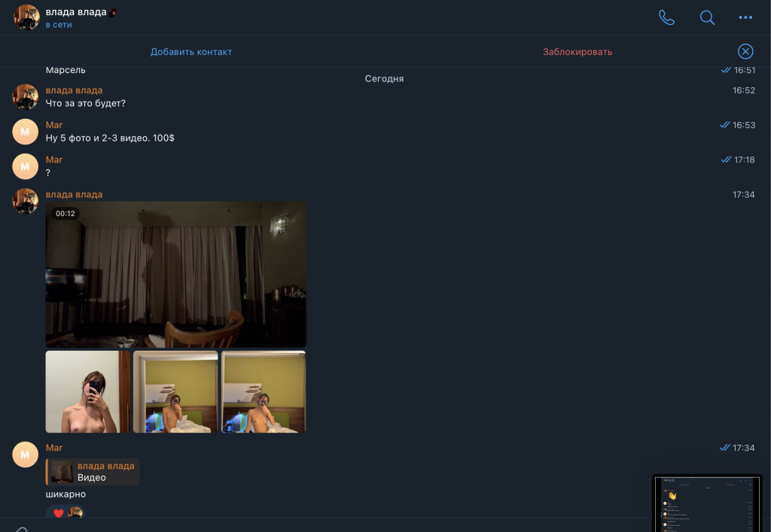Click the Добавить контакт button

(191, 52)
